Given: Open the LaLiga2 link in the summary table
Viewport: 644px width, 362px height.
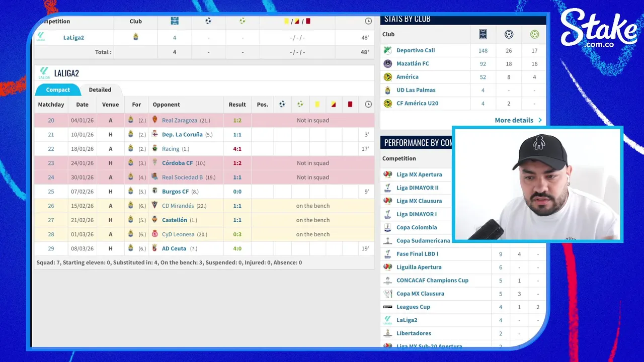Looking at the screenshot, I should tap(73, 38).
